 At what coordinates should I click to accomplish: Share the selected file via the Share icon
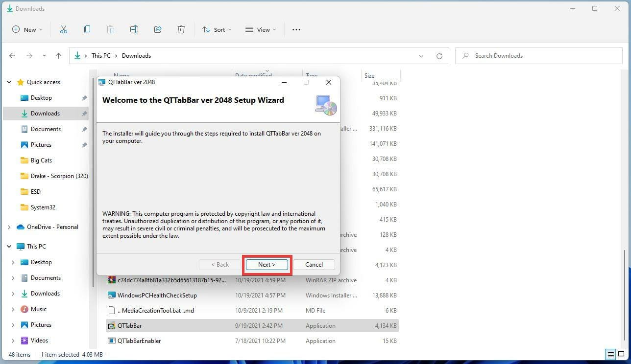[x=158, y=29]
